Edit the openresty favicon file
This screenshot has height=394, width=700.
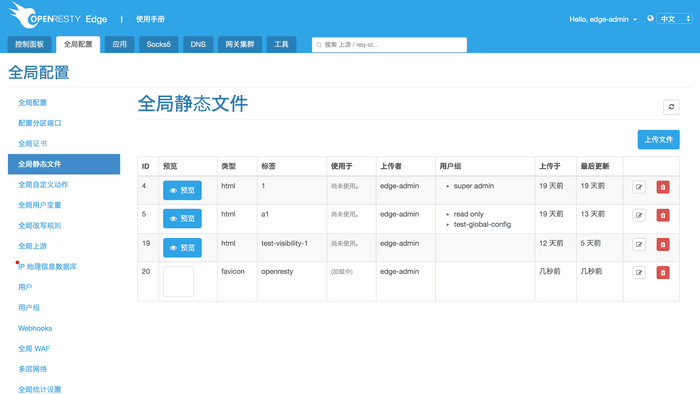639,272
